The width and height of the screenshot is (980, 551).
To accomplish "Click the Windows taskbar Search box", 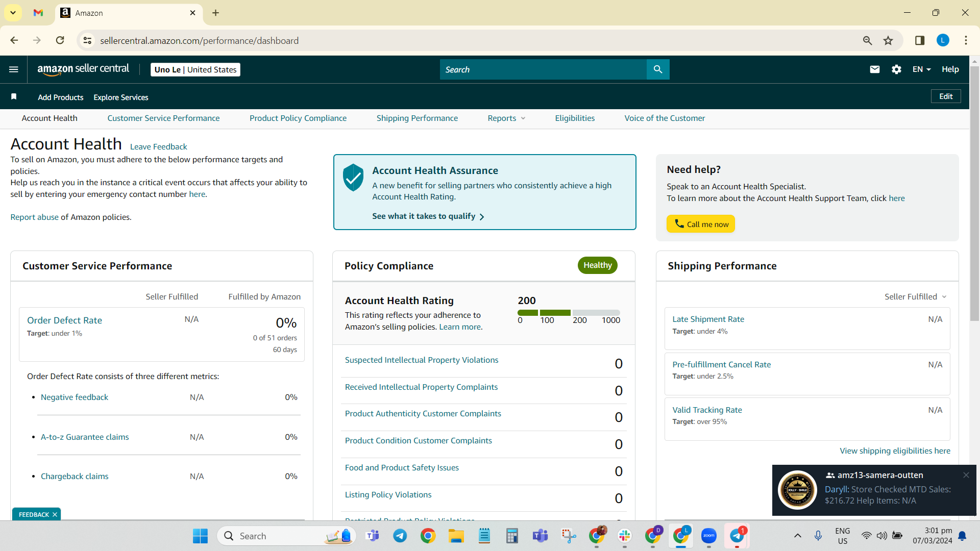I will (x=287, y=536).
